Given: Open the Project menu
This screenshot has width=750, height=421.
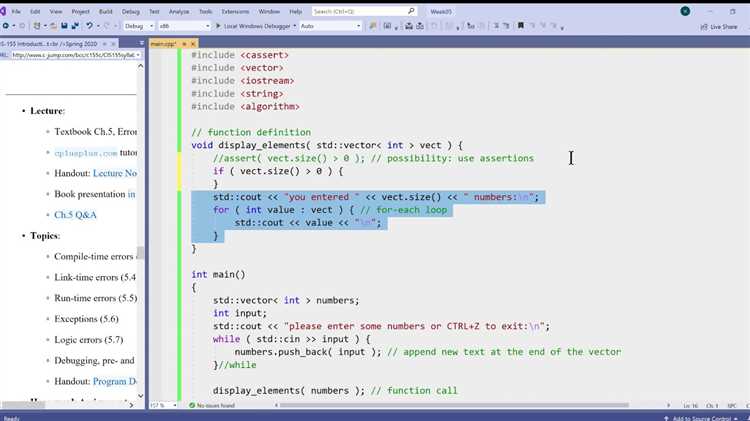Looking at the screenshot, I should click(x=80, y=11).
